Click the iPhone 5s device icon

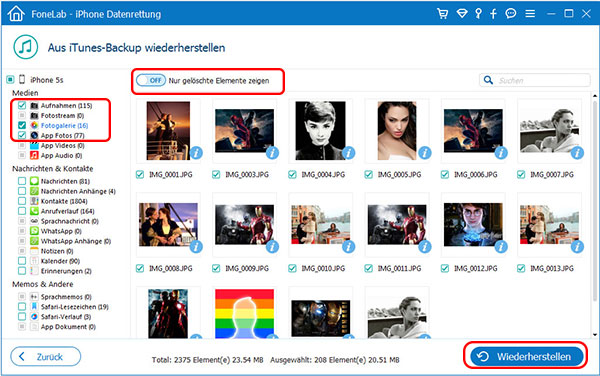(22, 80)
